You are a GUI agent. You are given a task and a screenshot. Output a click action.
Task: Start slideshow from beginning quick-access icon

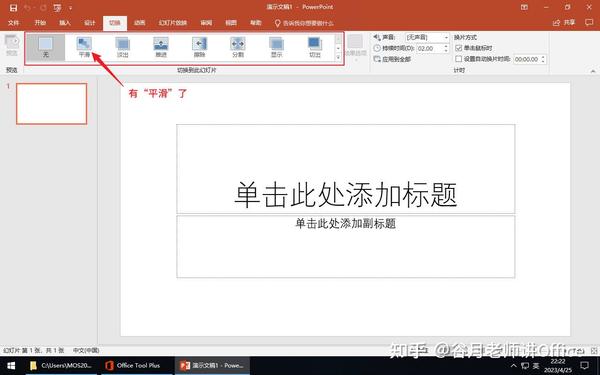coord(57,8)
